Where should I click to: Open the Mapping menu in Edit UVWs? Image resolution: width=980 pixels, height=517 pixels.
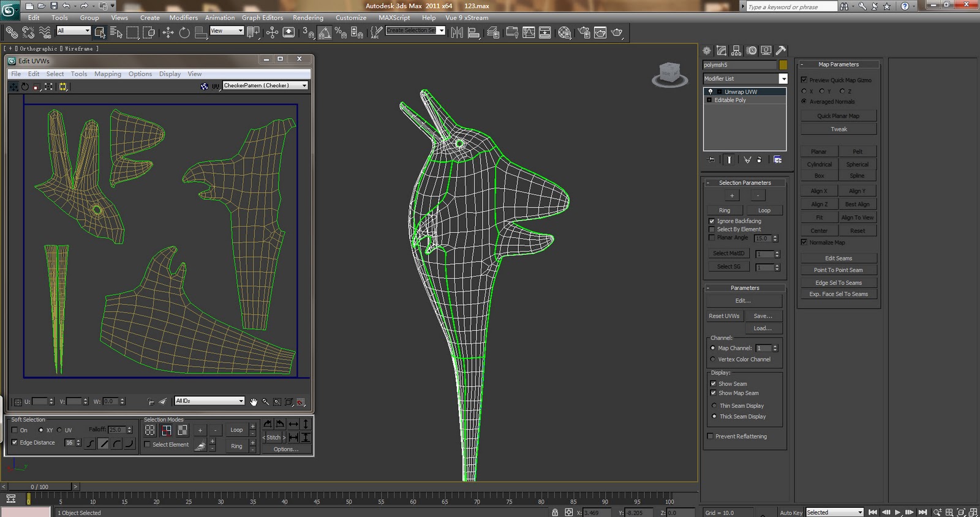click(107, 74)
